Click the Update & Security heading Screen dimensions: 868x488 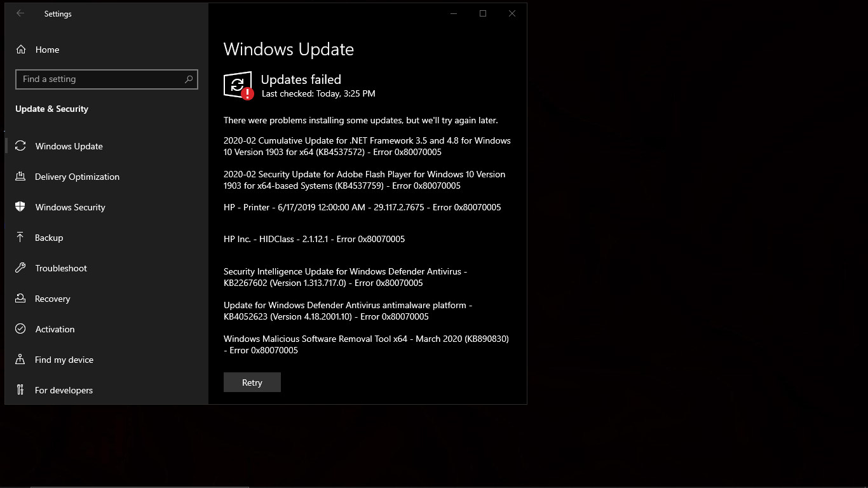click(x=51, y=109)
